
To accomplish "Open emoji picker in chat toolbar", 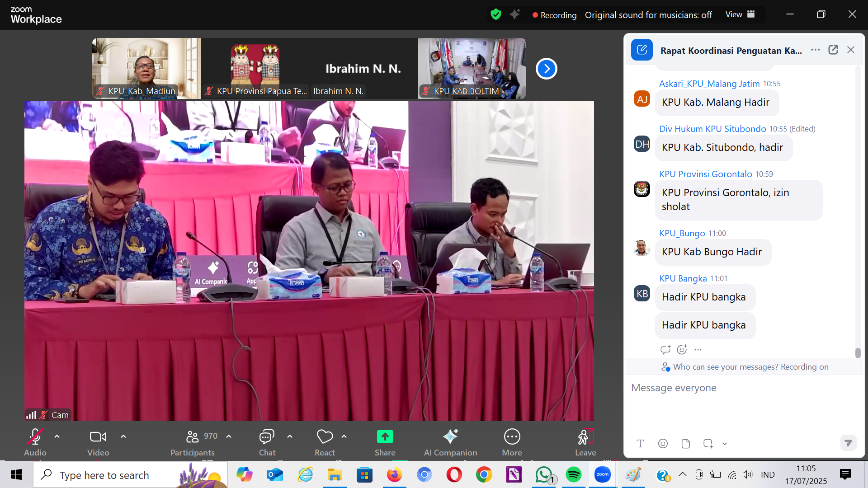I will point(663,444).
